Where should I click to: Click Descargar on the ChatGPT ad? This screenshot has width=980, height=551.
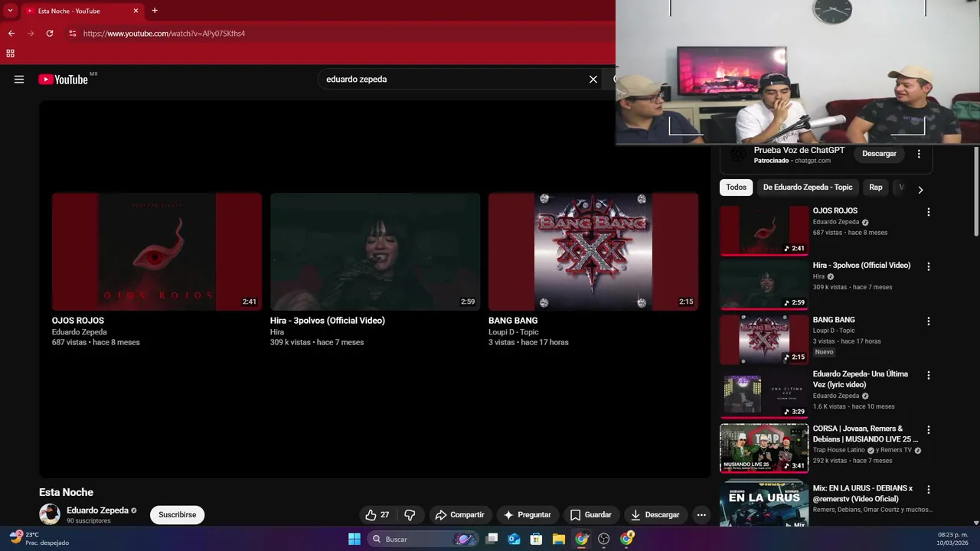pyautogui.click(x=879, y=154)
